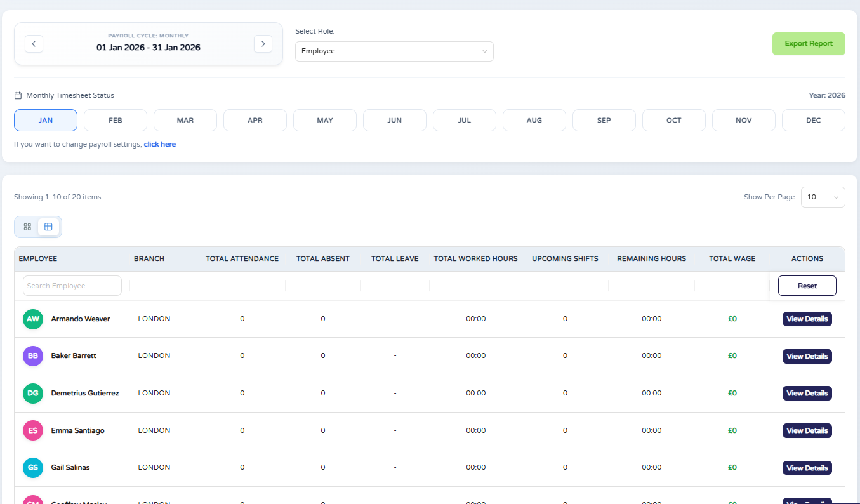Click the TOTAL WAGE column header
Viewport: 860px width, 504px height.
732,259
